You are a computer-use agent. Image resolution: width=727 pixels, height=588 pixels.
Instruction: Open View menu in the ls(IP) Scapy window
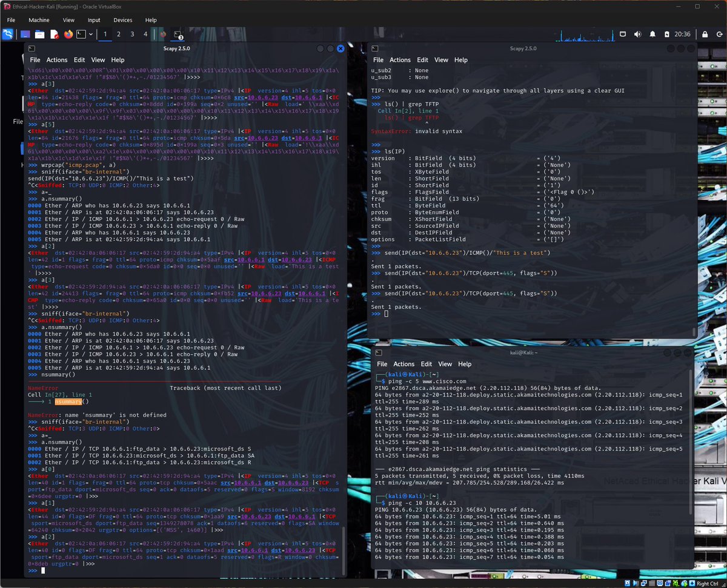click(x=441, y=60)
